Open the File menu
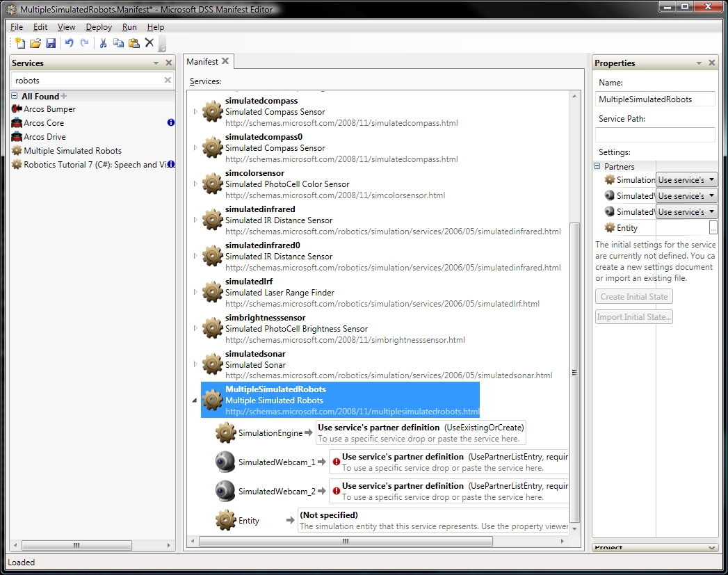 pos(17,27)
